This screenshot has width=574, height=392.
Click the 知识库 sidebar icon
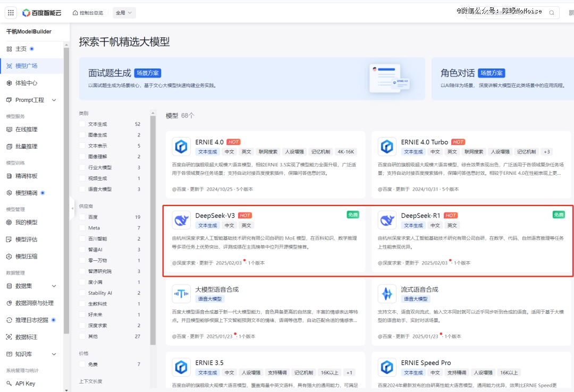click(x=9, y=354)
